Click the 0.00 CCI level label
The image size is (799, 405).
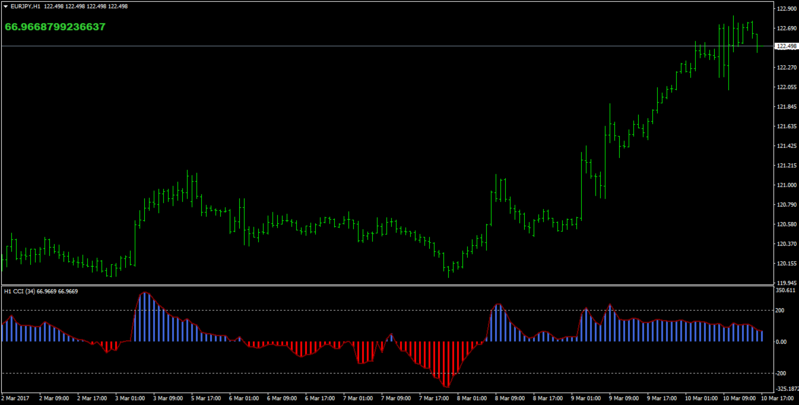[x=783, y=342]
